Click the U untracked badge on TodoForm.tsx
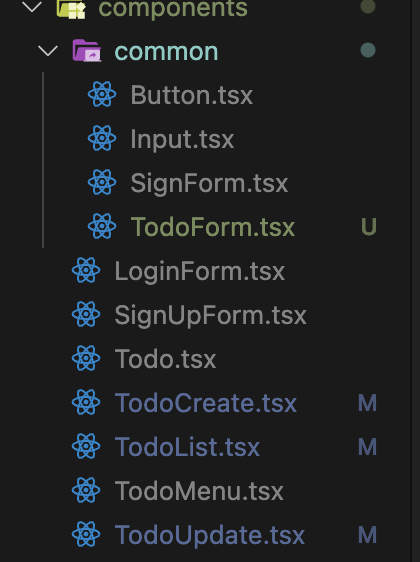Image resolution: width=420 pixels, height=562 pixels. click(368, 227)
